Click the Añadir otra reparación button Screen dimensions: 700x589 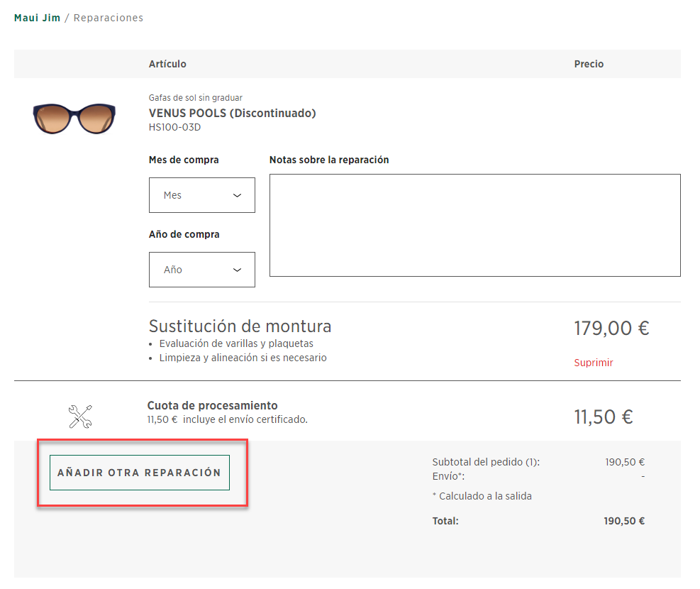(x=140, y=473)
